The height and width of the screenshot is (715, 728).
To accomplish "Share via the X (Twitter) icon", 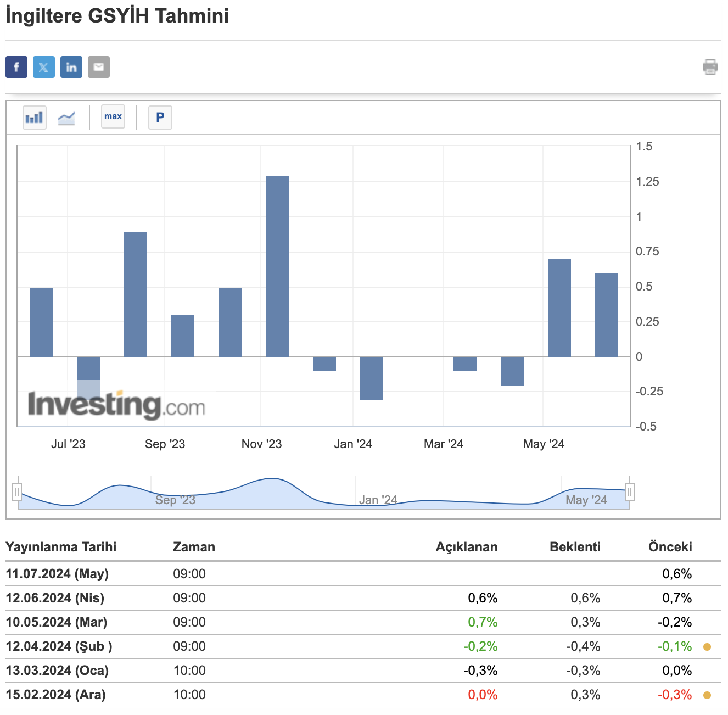I will (x=44, y=67).
